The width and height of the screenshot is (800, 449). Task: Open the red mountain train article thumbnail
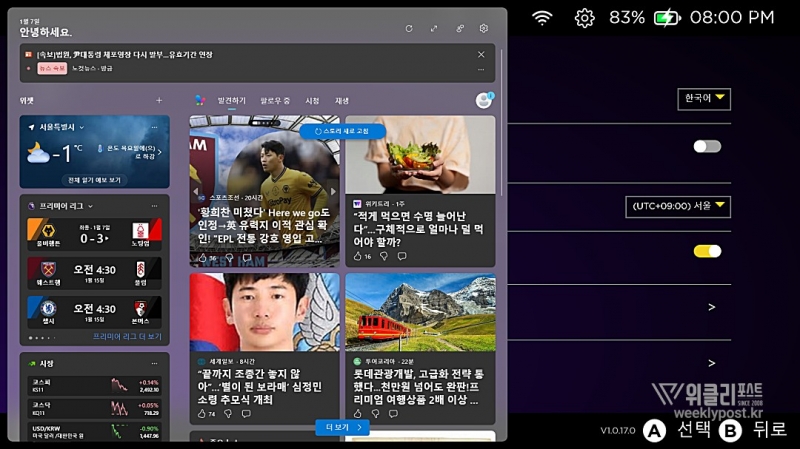(x=420, y=312)
